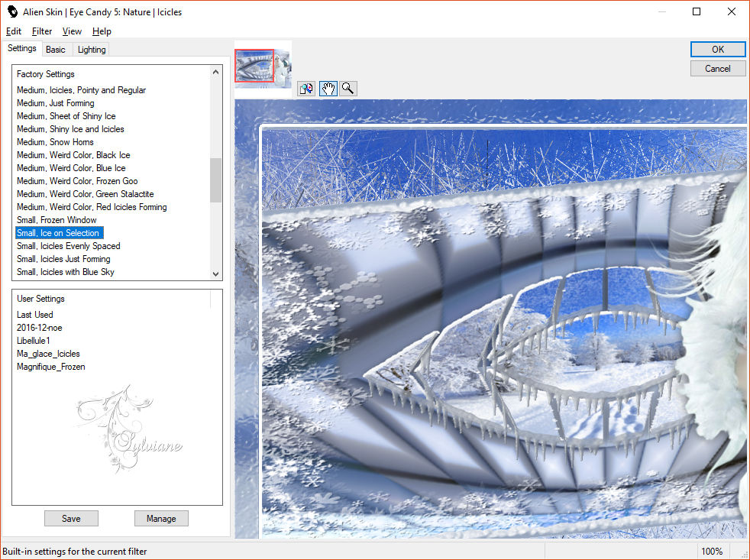Switch to the Settings tab
Viewport: 750px width, 560px height.
(21, 48)
